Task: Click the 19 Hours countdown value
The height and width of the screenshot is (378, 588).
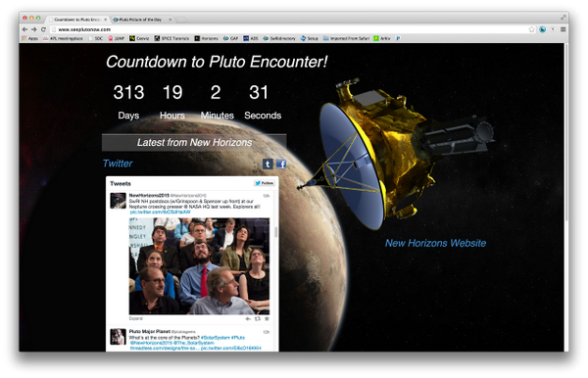Action: (172, 92)
